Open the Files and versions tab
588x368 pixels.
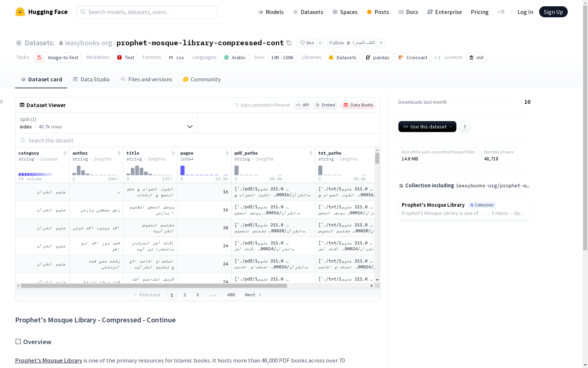click(146, 79)
